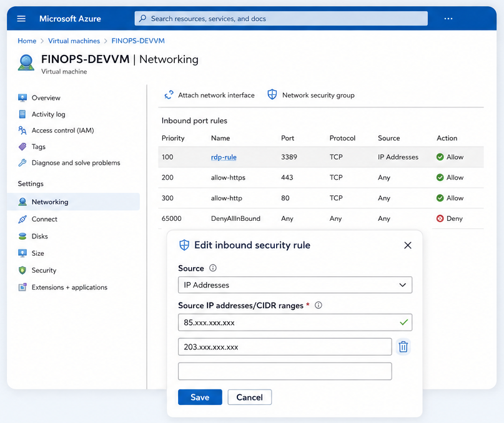This screenshot has width=504, height=423.
Task: Go to Access control (IAM)
Action: (x=62, y=130)
